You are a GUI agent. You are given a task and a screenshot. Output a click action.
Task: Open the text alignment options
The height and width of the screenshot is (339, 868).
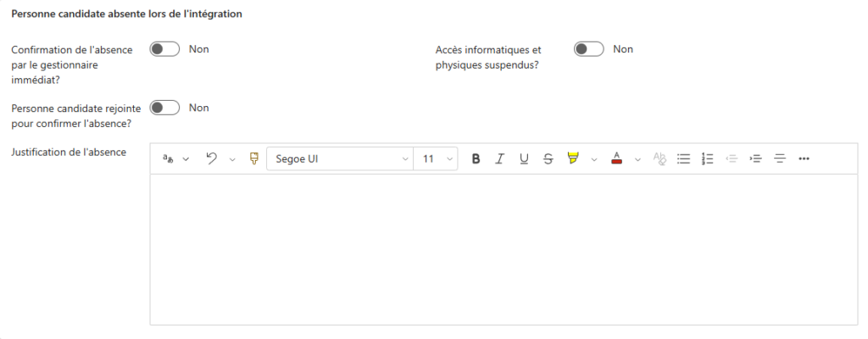(780, 158)
